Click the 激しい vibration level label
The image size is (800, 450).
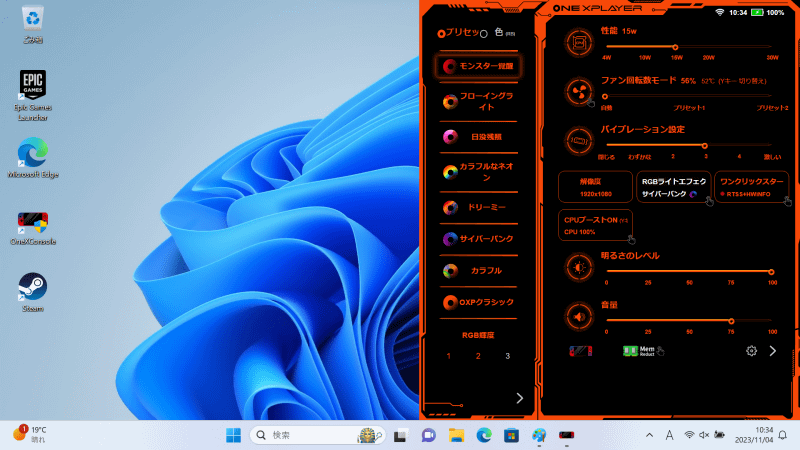point(772,157)
